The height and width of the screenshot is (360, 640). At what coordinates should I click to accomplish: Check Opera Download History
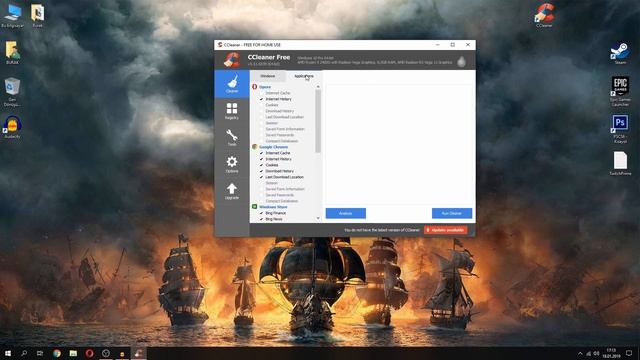[x=262, y=111]
